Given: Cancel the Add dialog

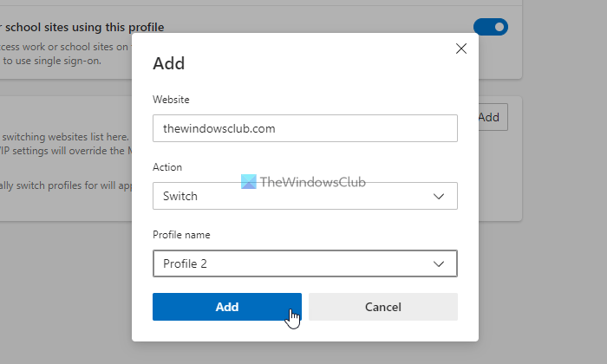Looking at the screenshot, I should (x=383, y=307).
